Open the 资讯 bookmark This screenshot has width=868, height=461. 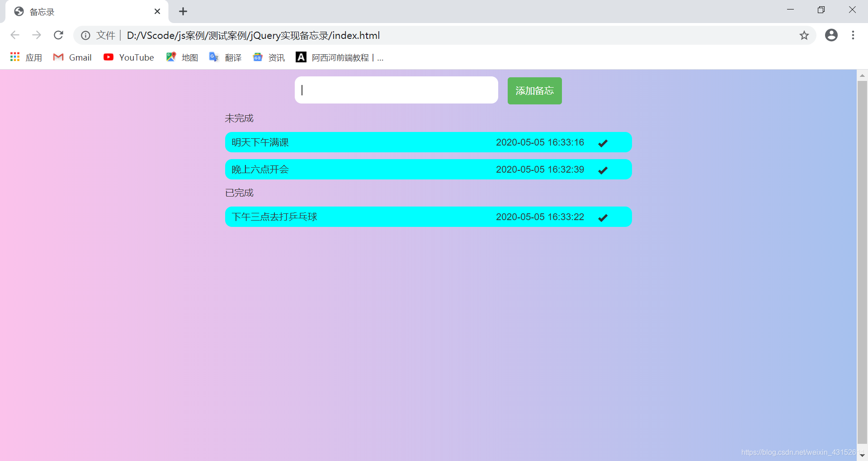(x=269, y=57)
